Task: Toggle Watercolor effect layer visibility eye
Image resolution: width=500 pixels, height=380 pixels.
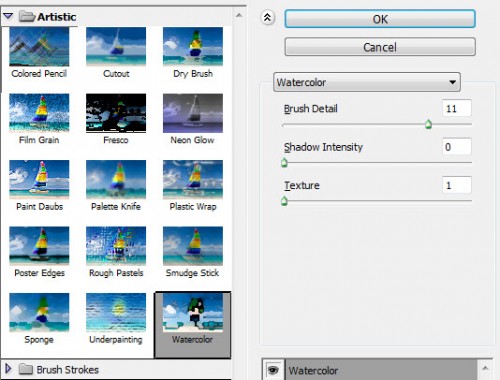Action: coord(273,370)
